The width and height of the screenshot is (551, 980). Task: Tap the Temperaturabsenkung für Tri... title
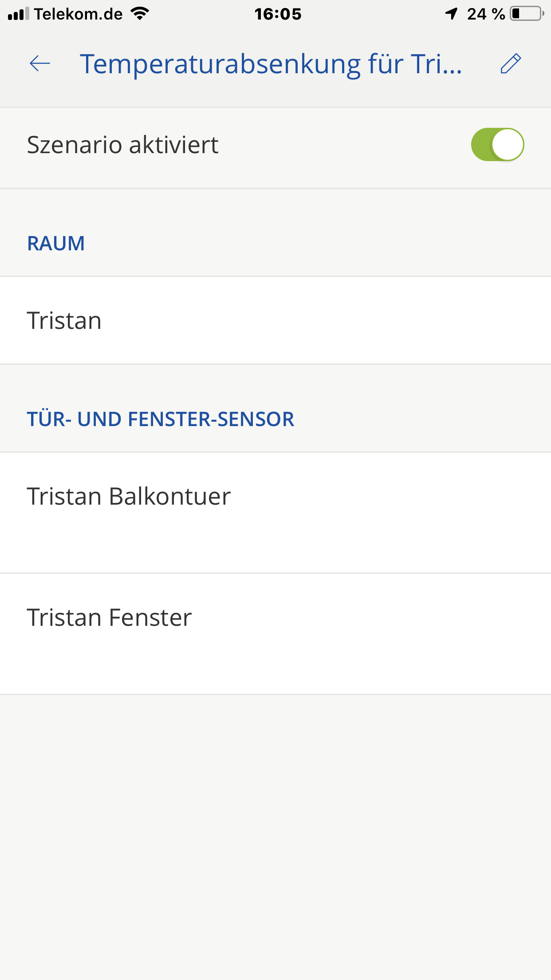point(271,63)
